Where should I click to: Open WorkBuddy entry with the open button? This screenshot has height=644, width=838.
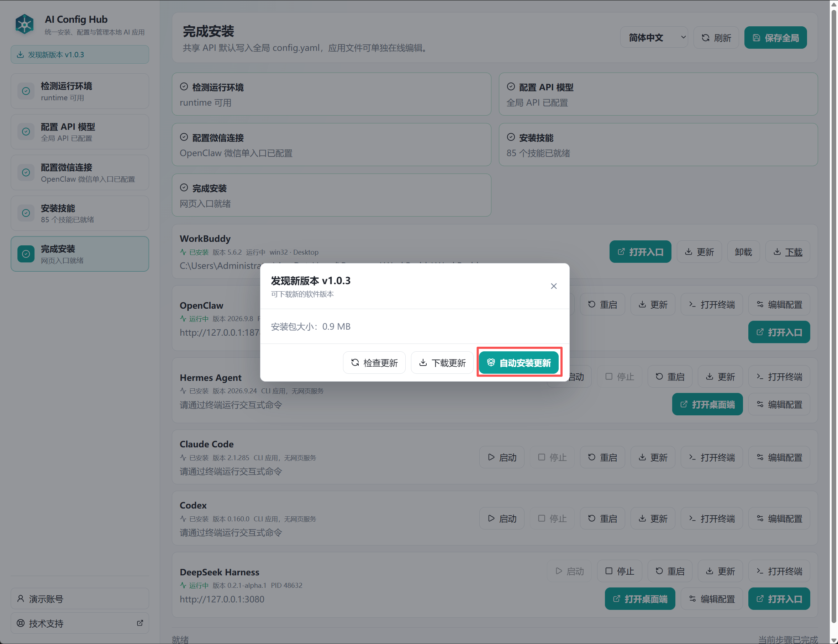coord(640,252)
